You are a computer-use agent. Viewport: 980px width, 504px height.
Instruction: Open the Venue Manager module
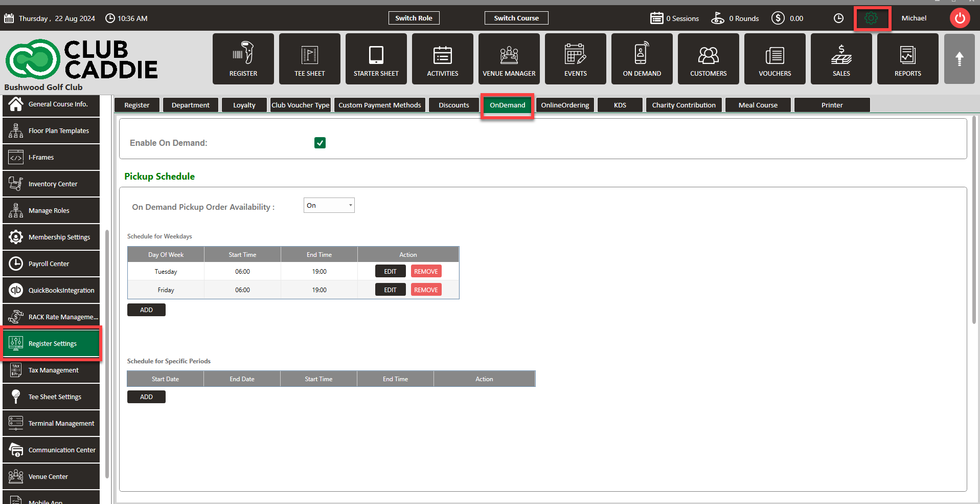point(509,59)
